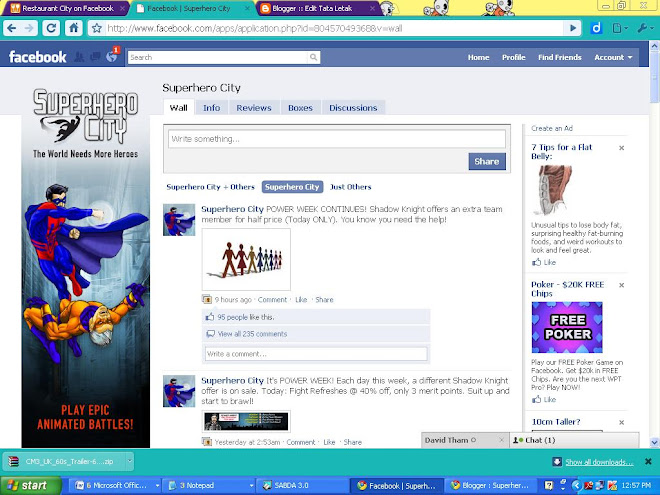Click in the Facebook Search field
The width and height of the screenshot is (660, 495).
click(218, 57)
